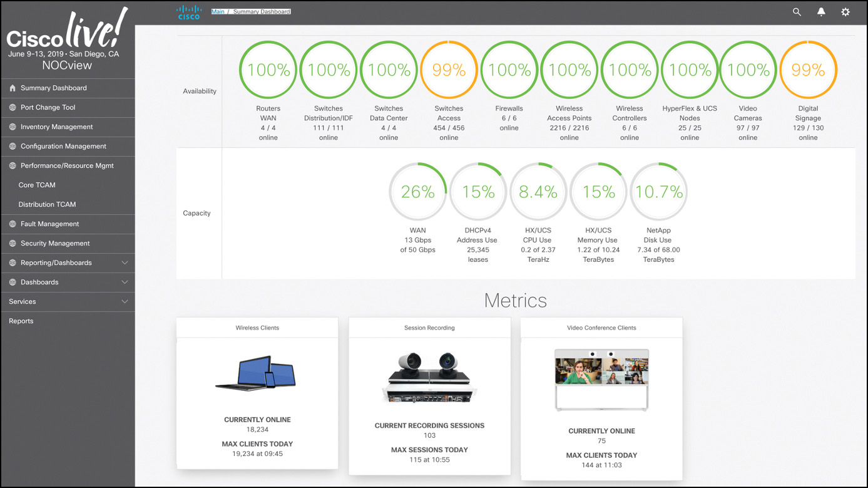Open Inventory Management from sidebar

click(x=56, y=127)
